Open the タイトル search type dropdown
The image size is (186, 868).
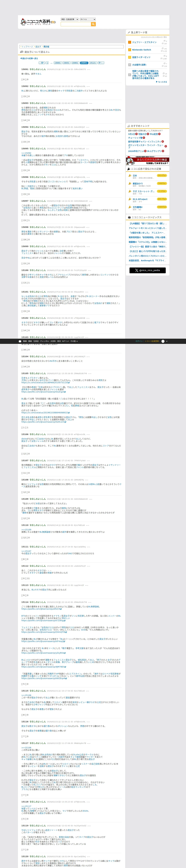pyautogui.click(x=88, y=19)
